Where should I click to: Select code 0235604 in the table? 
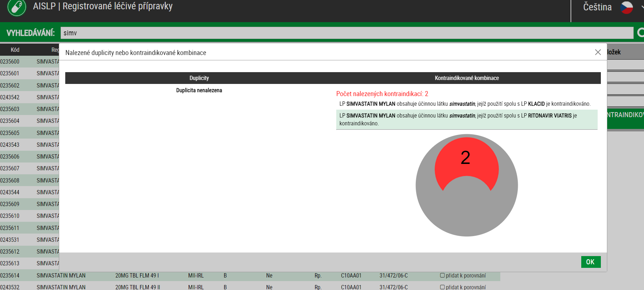10,121
